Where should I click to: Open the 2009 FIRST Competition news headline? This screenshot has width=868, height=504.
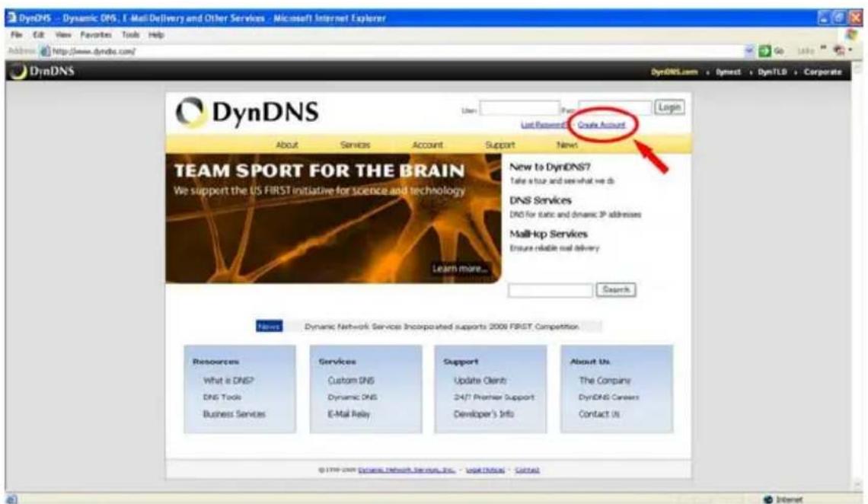click(441, 327)
